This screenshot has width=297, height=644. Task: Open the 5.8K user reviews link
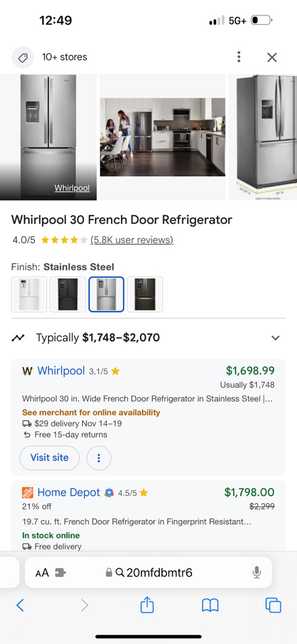(132, 240)
